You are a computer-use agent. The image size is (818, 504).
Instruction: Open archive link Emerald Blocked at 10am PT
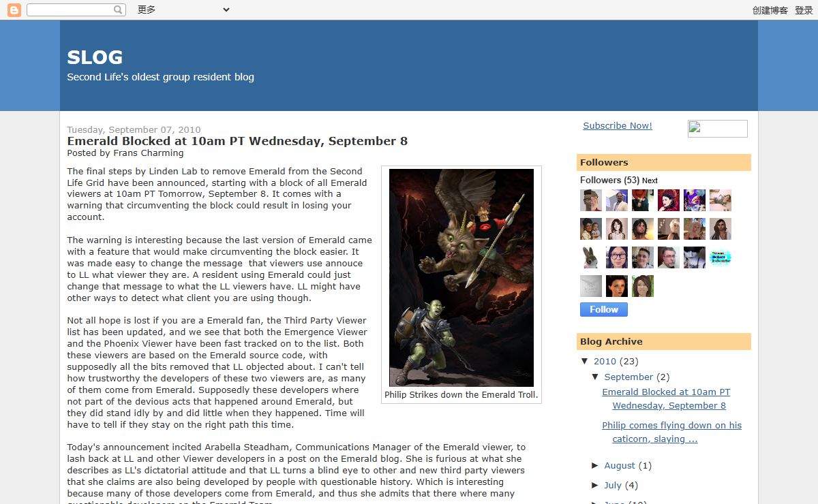click(667, 398)
